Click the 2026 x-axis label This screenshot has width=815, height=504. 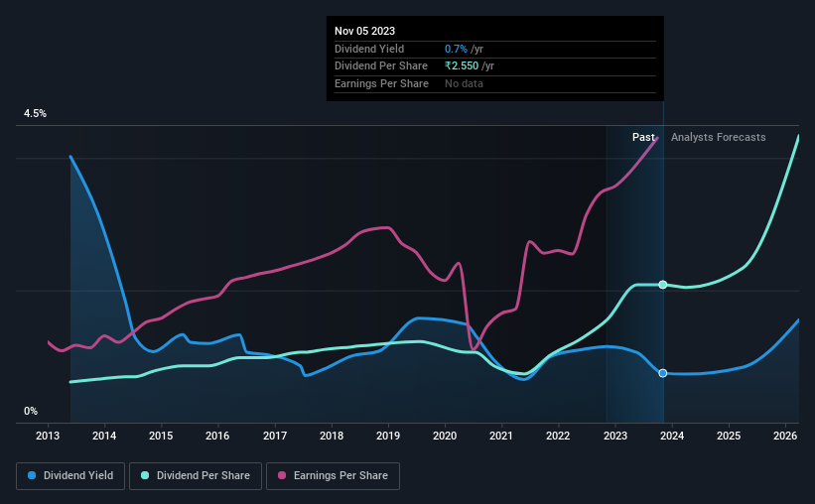coord(785,436)
